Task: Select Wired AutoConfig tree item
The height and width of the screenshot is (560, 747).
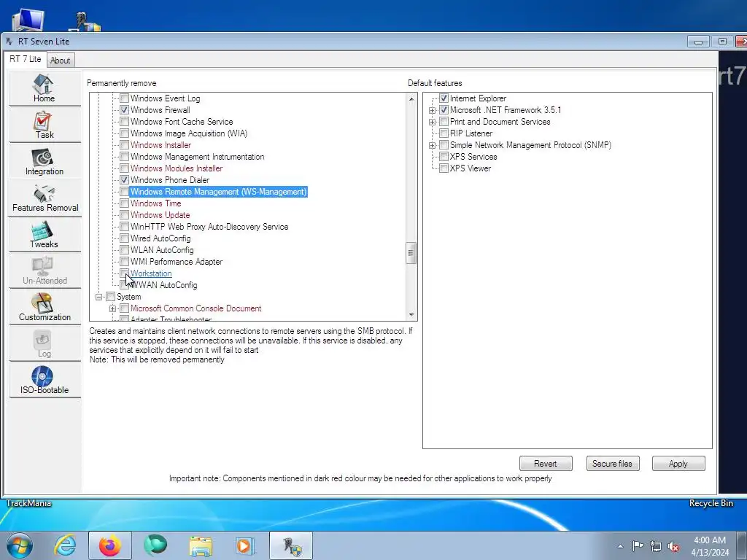Action: (x=160, y=238)
